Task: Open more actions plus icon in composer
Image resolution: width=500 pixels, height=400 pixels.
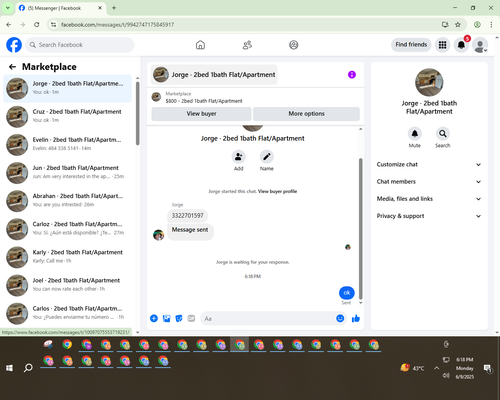Action: click(154, 318)
